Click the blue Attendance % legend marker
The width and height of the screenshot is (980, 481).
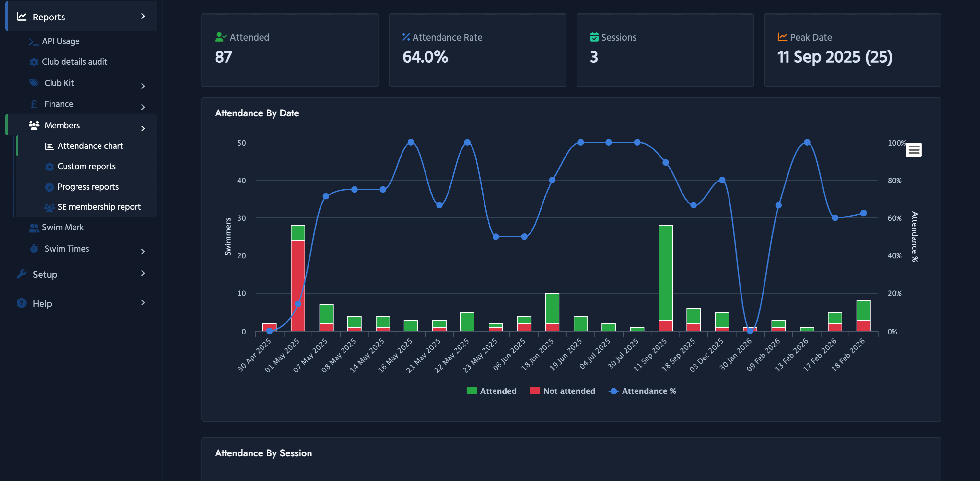(613, 391)
